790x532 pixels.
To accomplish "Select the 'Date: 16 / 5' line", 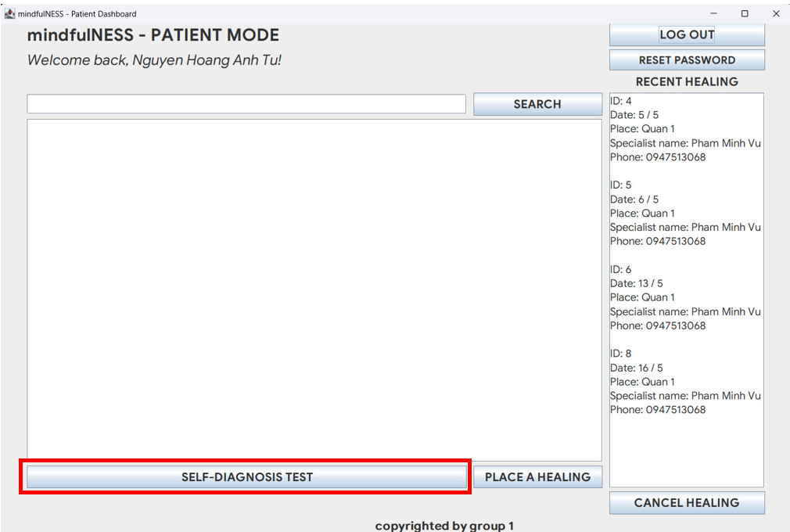I will [x=637, y=368].
